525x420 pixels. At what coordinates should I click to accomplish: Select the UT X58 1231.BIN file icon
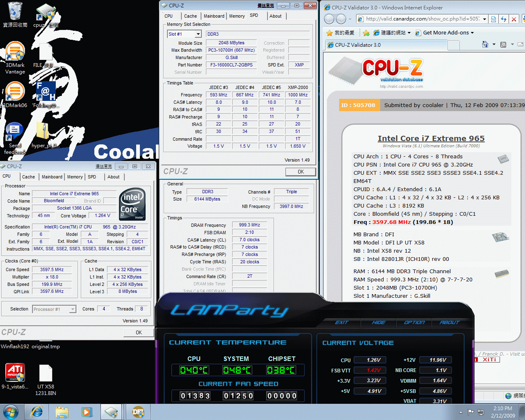click(46, 380)
